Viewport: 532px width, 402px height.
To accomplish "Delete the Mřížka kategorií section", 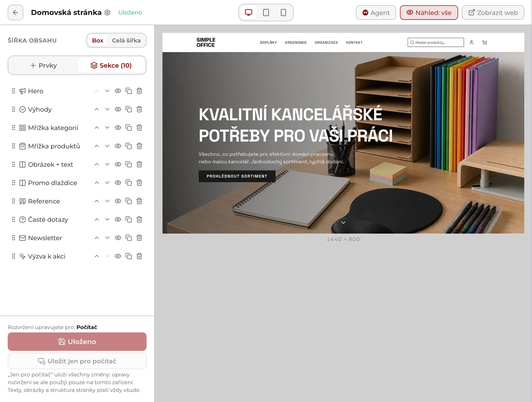I will (x=139, y=128).
